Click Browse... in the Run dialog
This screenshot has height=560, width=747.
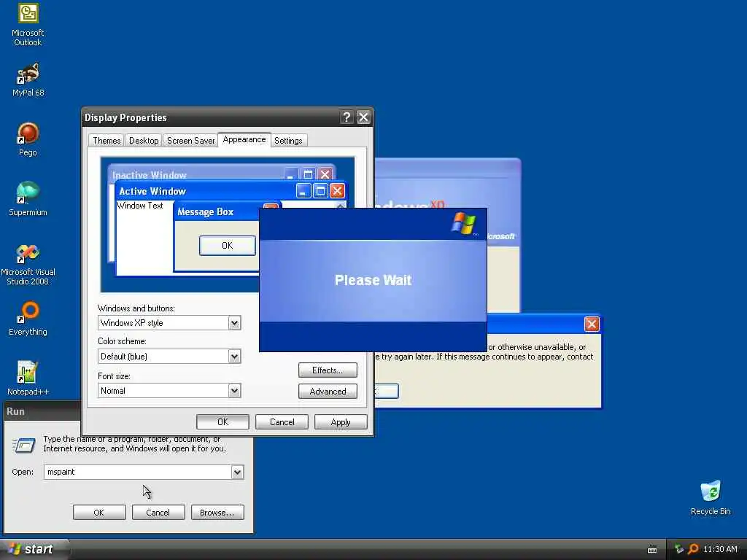pos(217,513)
